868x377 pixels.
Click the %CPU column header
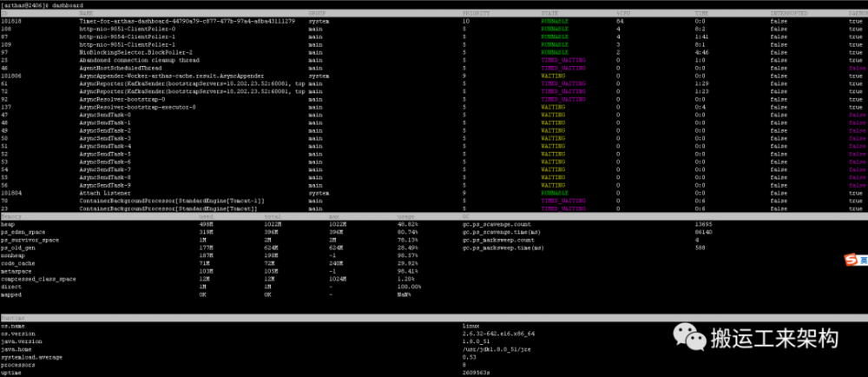coord(623,13)
